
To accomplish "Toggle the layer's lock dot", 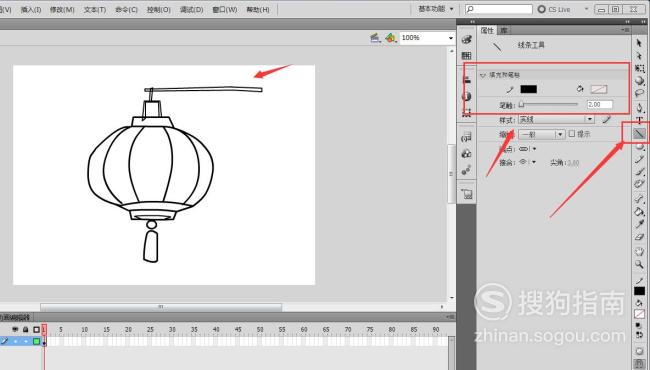I will 26,341.
